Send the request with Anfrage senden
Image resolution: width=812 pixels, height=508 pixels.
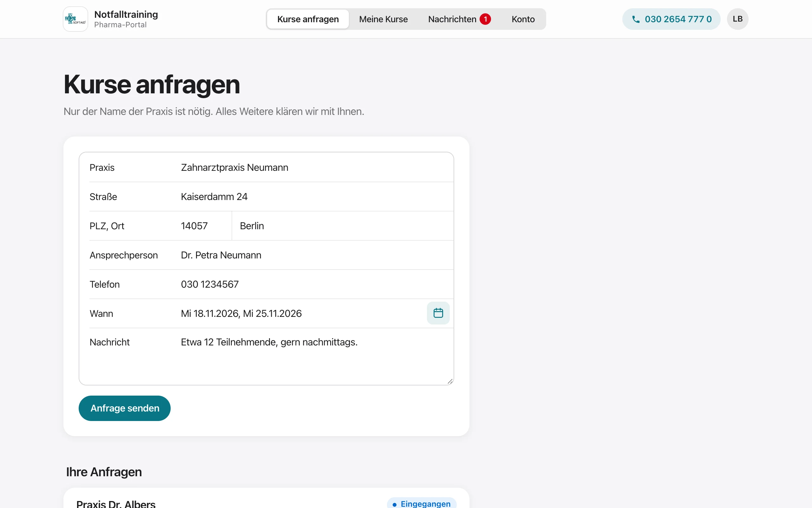click(x=124, y=408)
